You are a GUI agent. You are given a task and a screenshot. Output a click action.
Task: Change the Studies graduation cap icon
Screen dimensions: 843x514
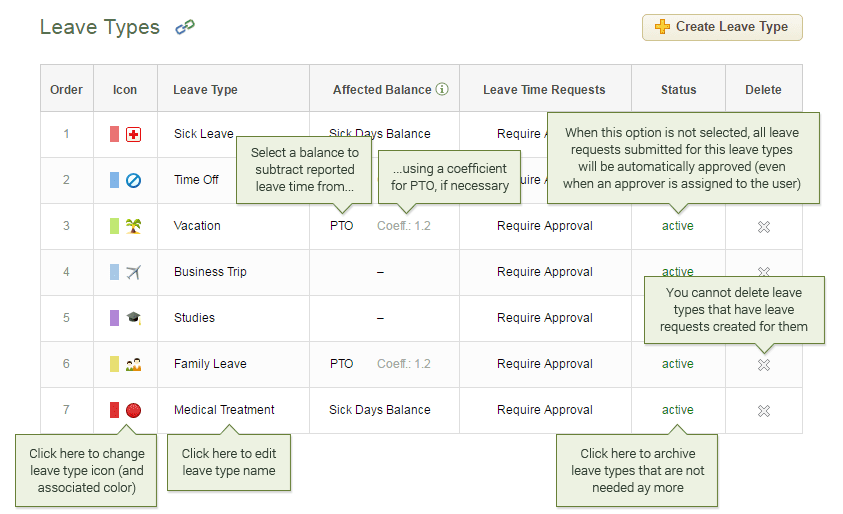click(133, 318)
